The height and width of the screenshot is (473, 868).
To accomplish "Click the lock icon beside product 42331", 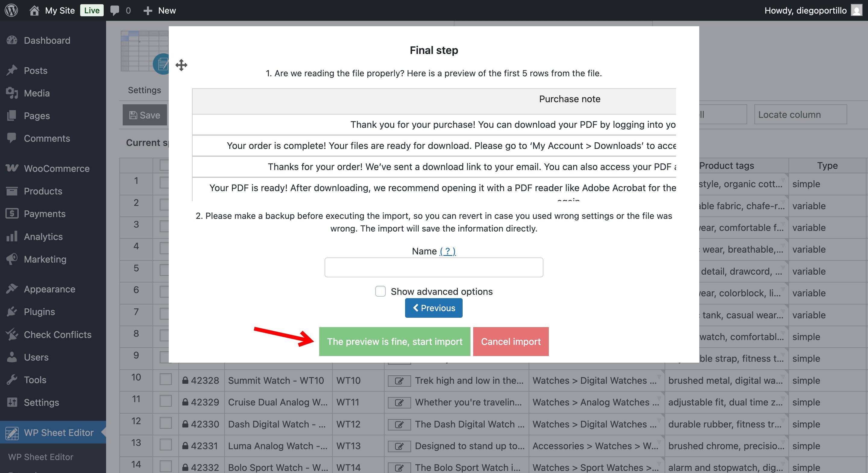I will tap(185, 446).
